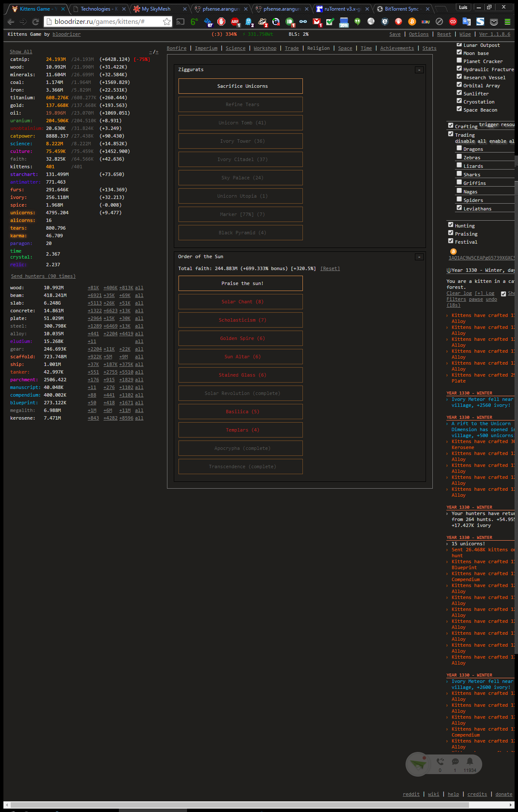Collapse the Order of the Sun panel

pos(419,257)
